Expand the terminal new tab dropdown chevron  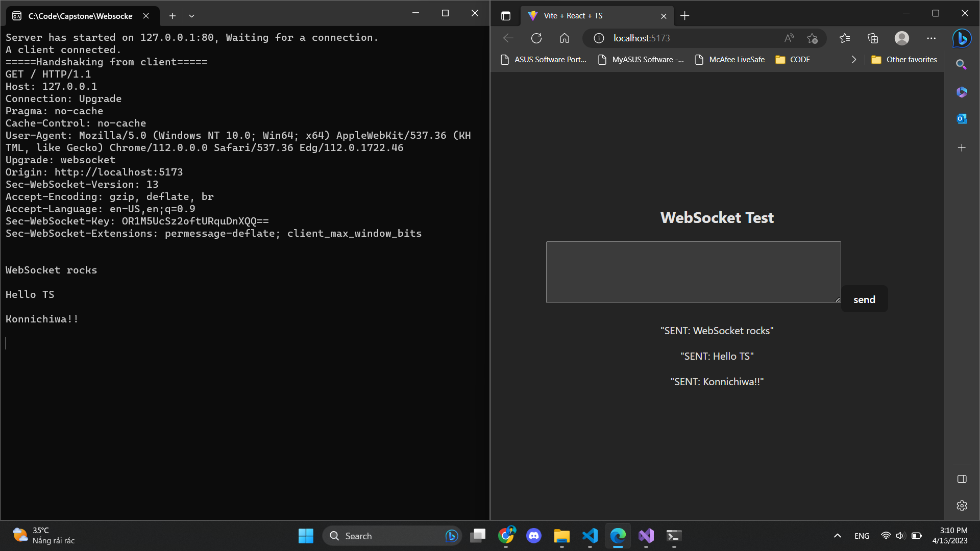[191, 16]
